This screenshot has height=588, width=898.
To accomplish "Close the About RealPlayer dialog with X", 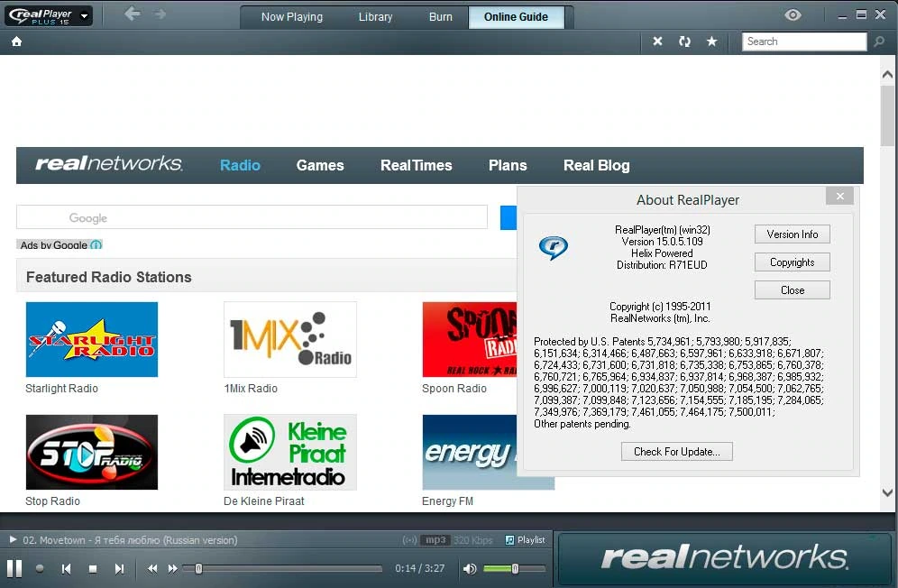I will point(839,196).
